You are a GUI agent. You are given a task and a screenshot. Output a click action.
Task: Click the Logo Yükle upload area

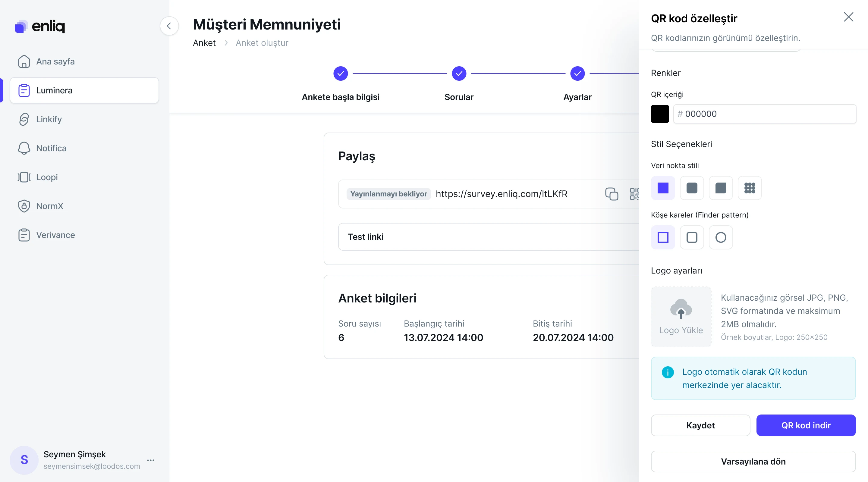[681, 317]
